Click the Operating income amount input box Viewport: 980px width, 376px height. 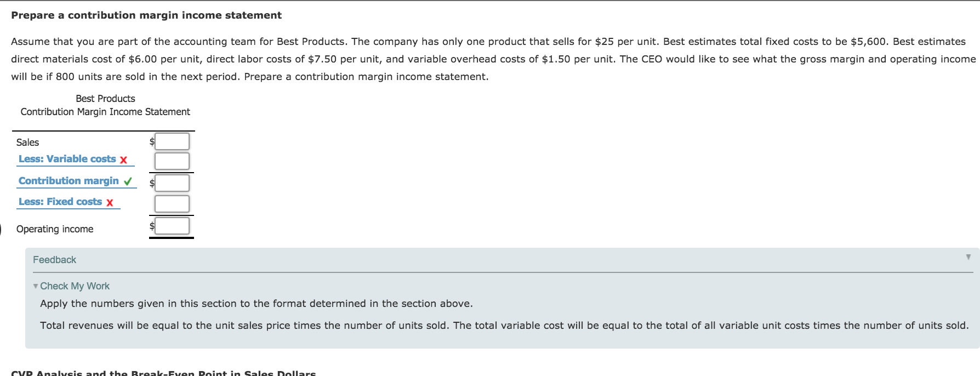point(172,225)
